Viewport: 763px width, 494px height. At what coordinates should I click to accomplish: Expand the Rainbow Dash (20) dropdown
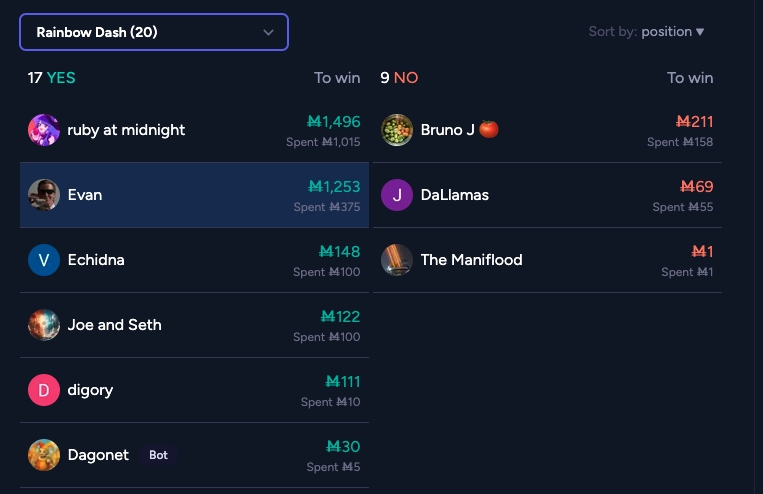pos(154,32)
